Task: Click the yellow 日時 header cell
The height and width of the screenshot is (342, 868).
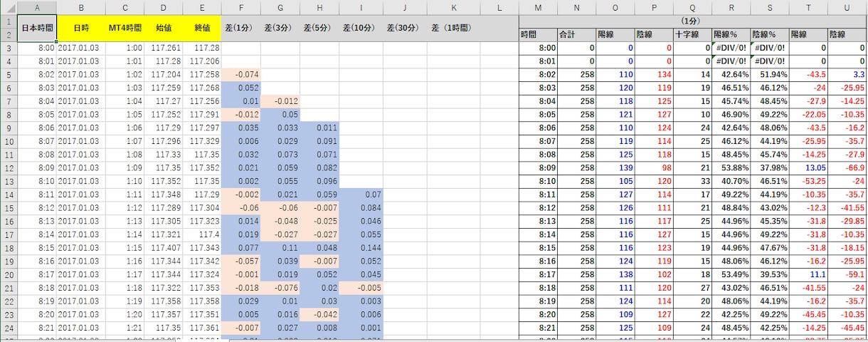Action: pos(81,28)
